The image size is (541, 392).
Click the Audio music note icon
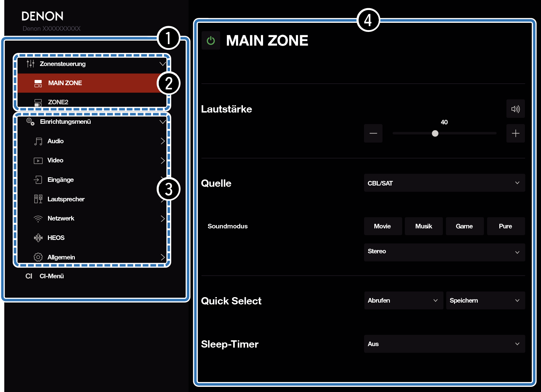[x=38, y=141]
